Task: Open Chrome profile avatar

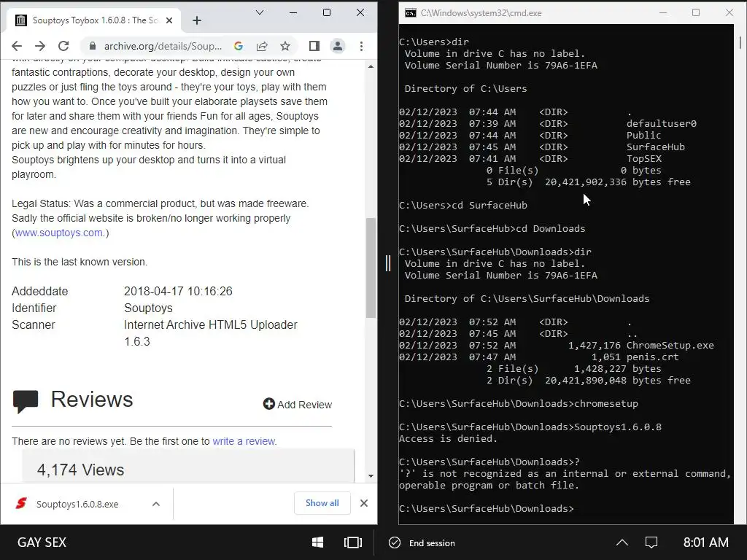Action: point(337,46)
